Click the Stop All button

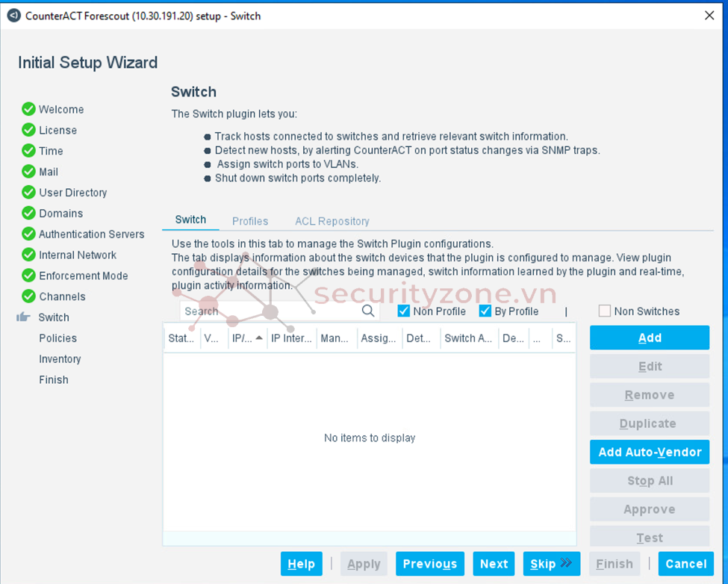click(x=650, y=480)
